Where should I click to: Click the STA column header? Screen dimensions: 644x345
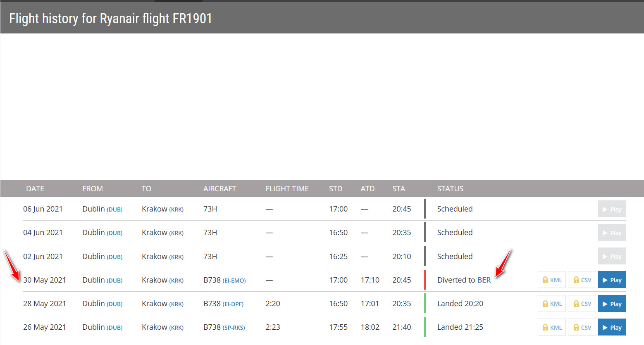pos(399,189)
